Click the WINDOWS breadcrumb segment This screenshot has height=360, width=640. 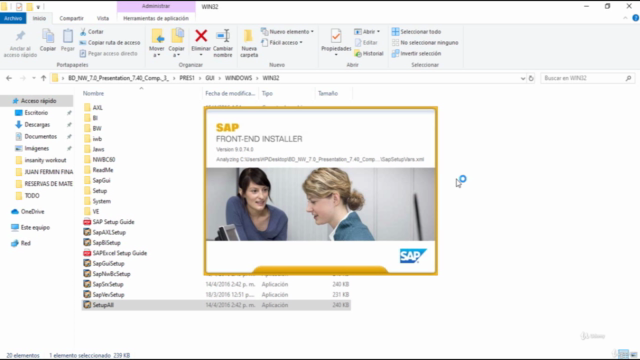[238, 78]
